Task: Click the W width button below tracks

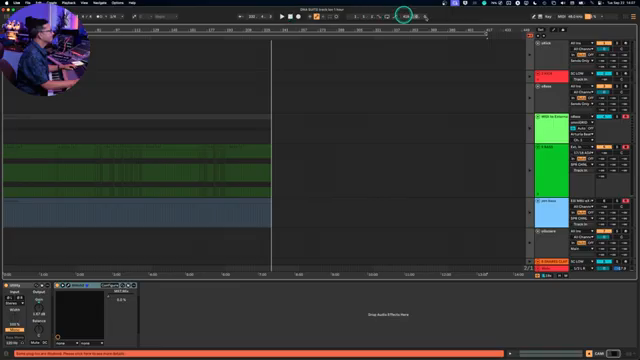Action: pyautogui.click(x=565, y=276)
